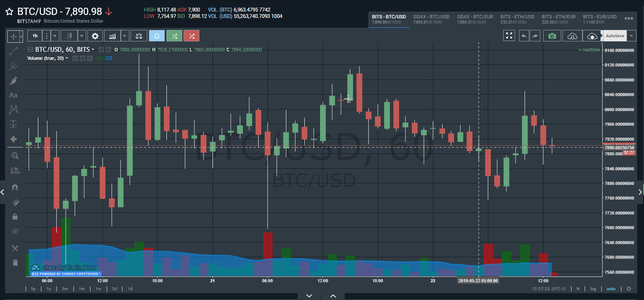644x300 pixels.
Task: Hide all drawings with crossed eye
Action: coord(15,231)
